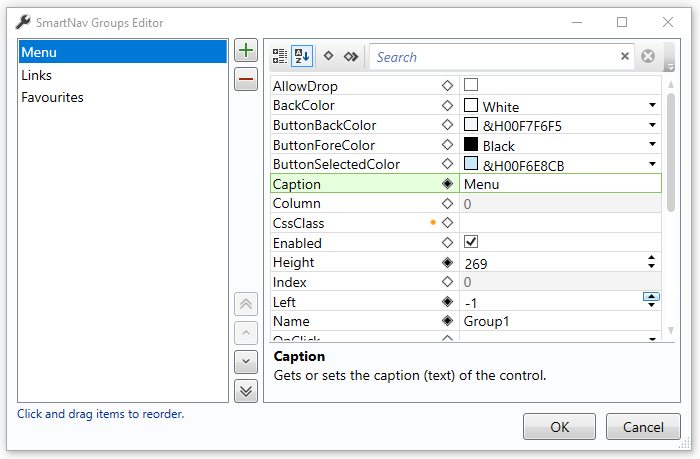
Task: Click the single diamond toolbar icon
Action: click(x=329, y=56)
